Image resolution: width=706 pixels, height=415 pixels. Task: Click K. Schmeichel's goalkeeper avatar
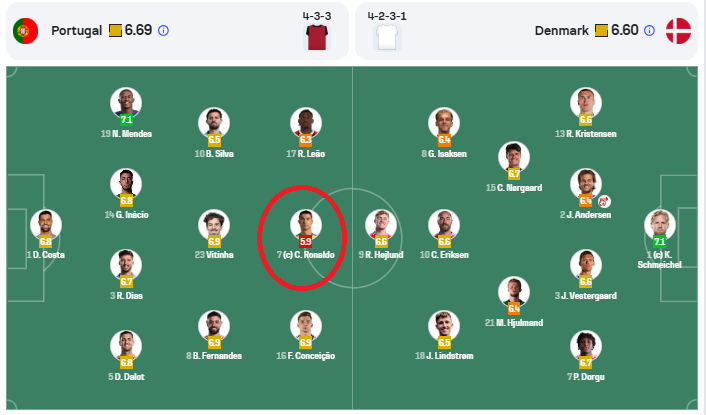[x=660, y=224]
